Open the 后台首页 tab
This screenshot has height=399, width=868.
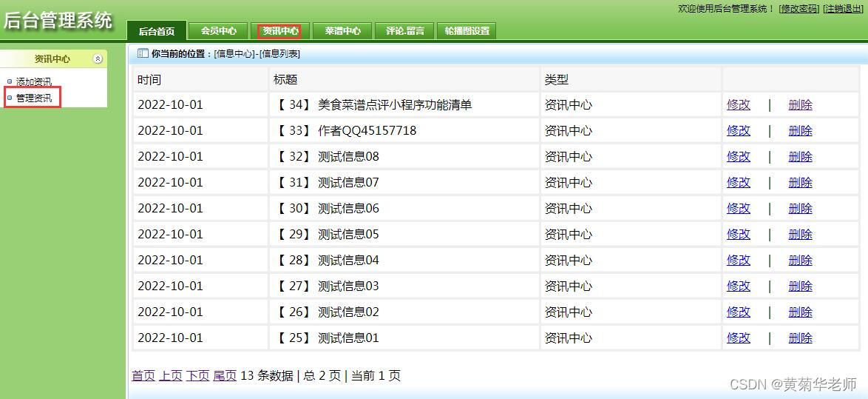tap(157, 31)
